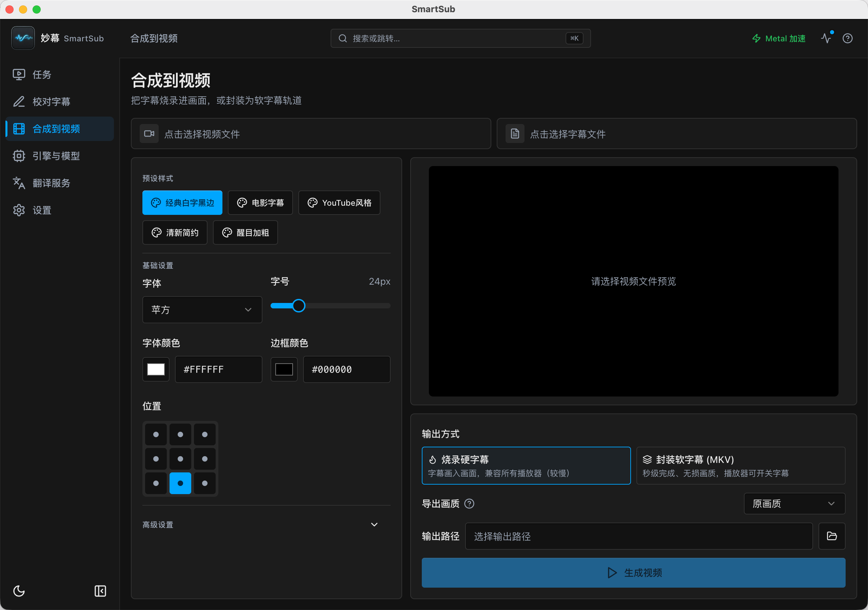The width and height of the screenshot is (868, 610).
Task: Click the 翻译服务 translate icon in sidebar
Action: click(x=19, y=183)
